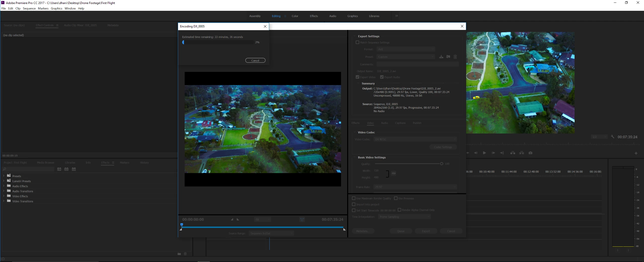Viewport: 644px width, 262px height.
Task: Open the Frame Rate 29.97 dropdown
Action: [x=415, y=187]
